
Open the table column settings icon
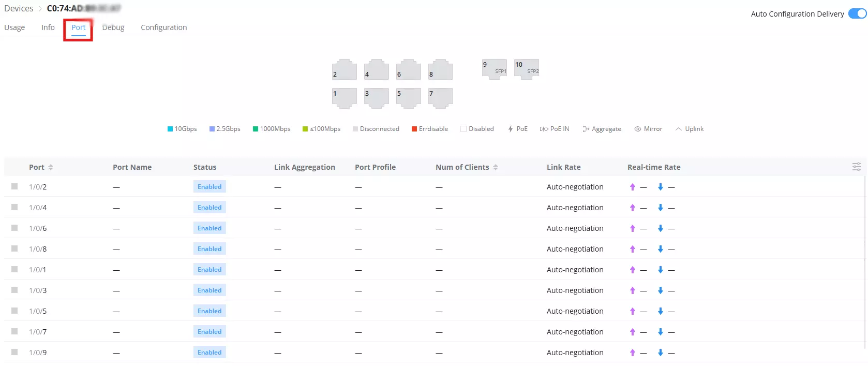coord(857,167)
